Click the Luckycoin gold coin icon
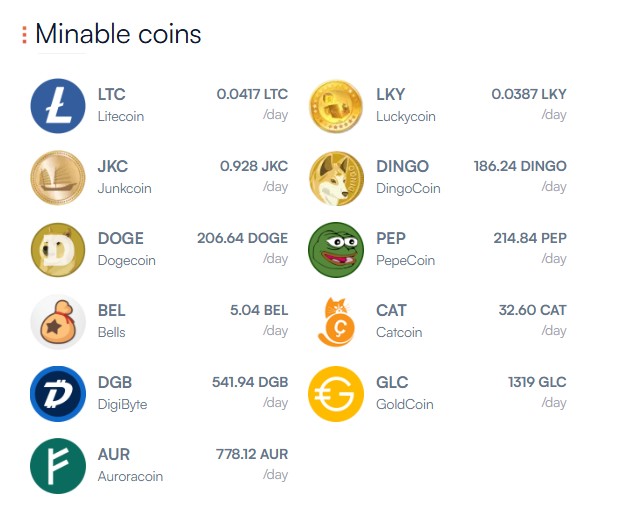 (x=336, y=106)
